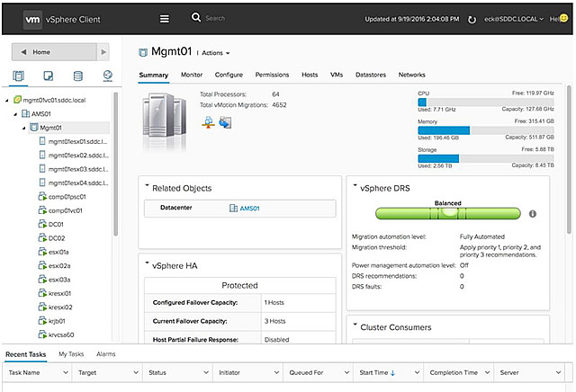This screenshot has height=392, width=576.
Task: Open Storage inventory view icon
Action: pyautogui.click(x=78, y=76)
